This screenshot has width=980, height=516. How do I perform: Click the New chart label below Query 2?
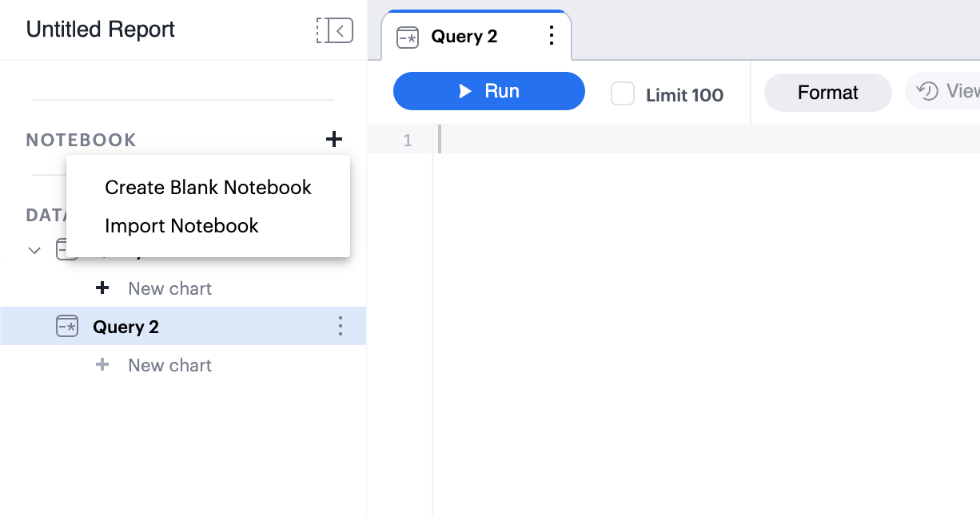pos(169,365)
